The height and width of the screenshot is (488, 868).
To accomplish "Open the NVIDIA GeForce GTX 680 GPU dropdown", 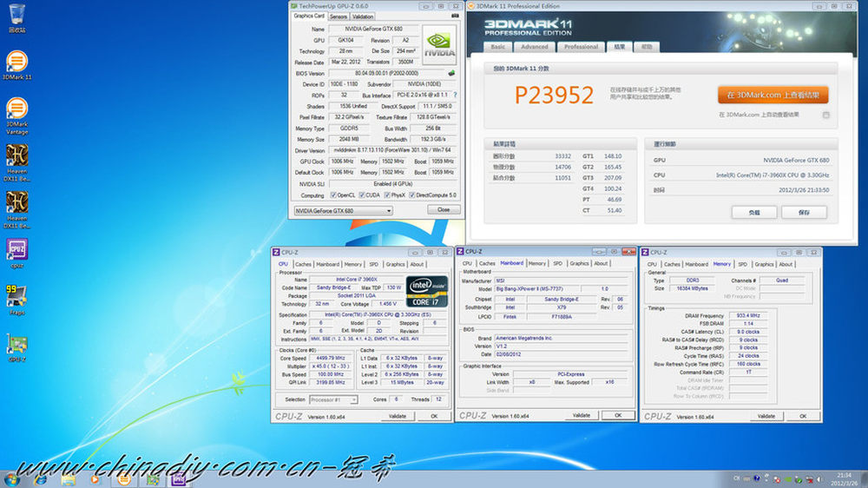I will 343,211.
